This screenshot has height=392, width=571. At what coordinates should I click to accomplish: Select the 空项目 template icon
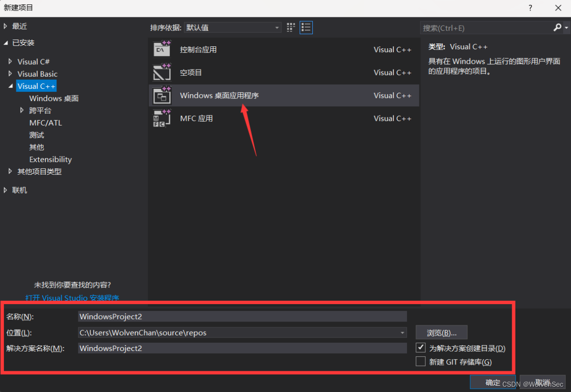(162, 72)
